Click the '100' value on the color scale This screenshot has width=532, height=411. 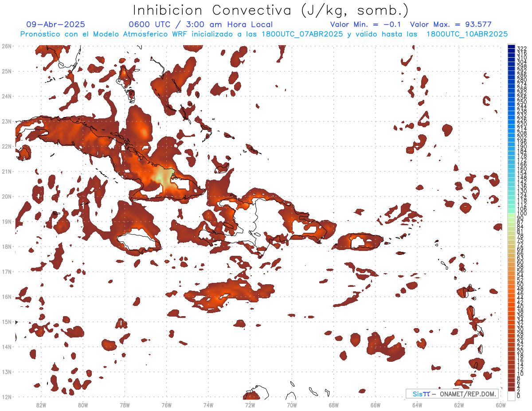(x=522, y=214)
